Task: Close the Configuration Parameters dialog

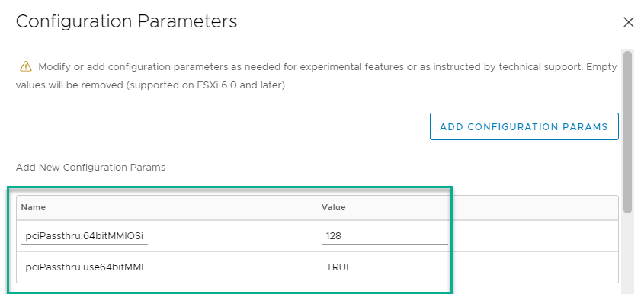Action: pyautogui.click(x=629, y=22)
